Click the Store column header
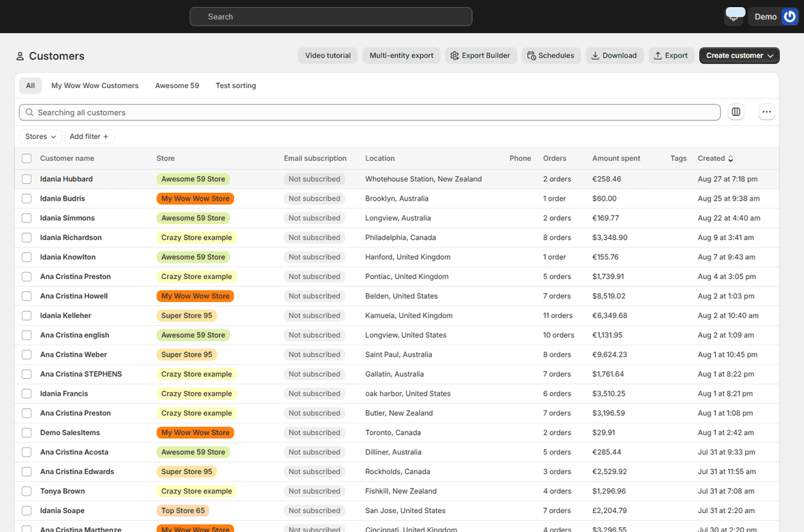Viewport: 804px width, 532px height. (166, 159)
